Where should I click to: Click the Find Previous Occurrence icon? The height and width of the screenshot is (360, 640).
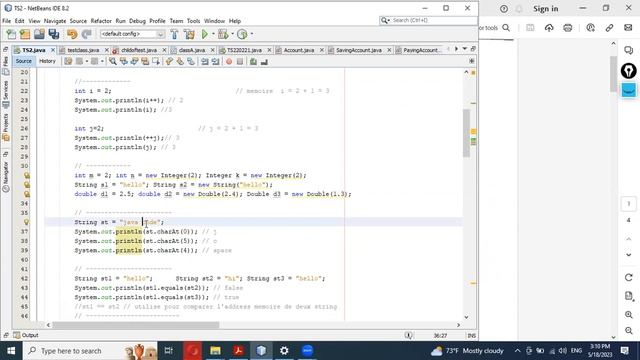[x=124, y=62]
